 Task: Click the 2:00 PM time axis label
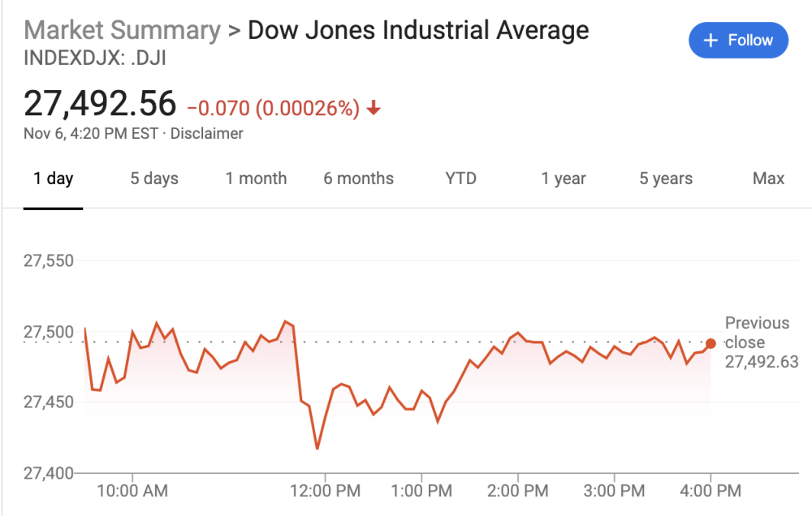(x=517, y=491)
